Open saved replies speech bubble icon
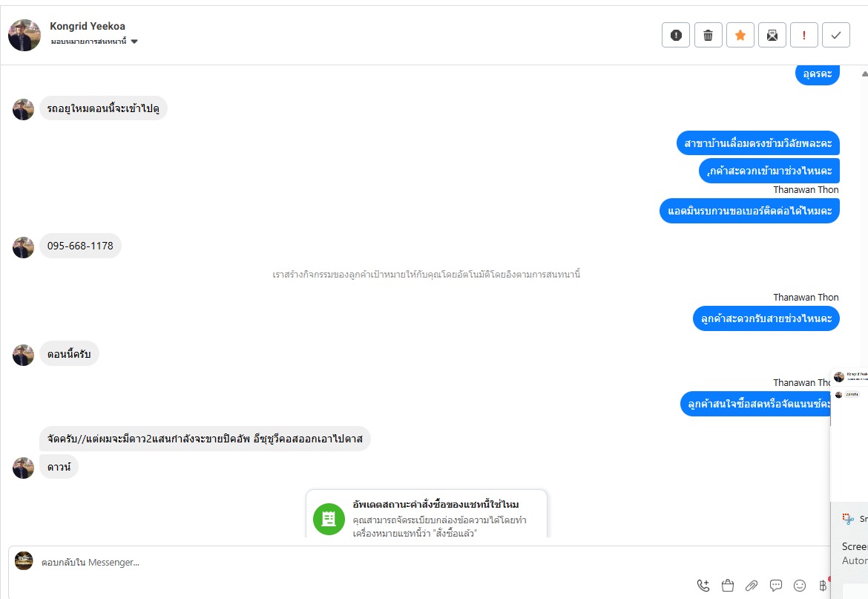This screenshot has height=599, width=868. tap(775, 585)
